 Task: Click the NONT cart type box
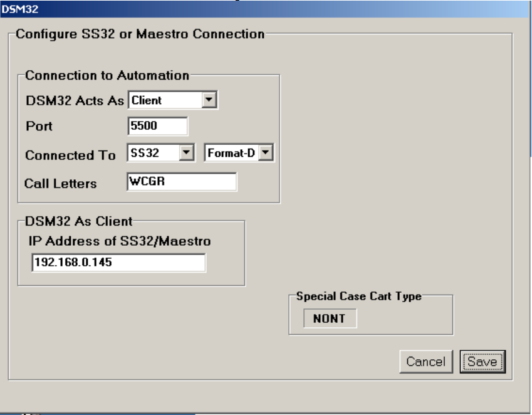coord(330,318)
